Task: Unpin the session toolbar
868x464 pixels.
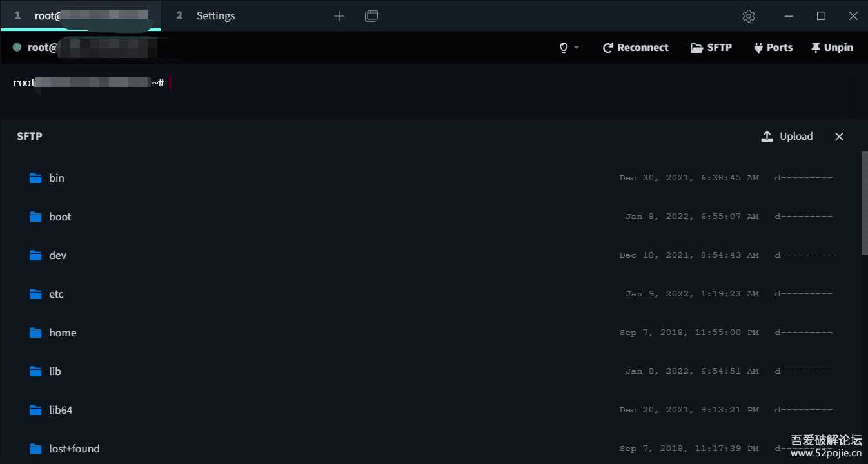Action: (x=832, y=48)
